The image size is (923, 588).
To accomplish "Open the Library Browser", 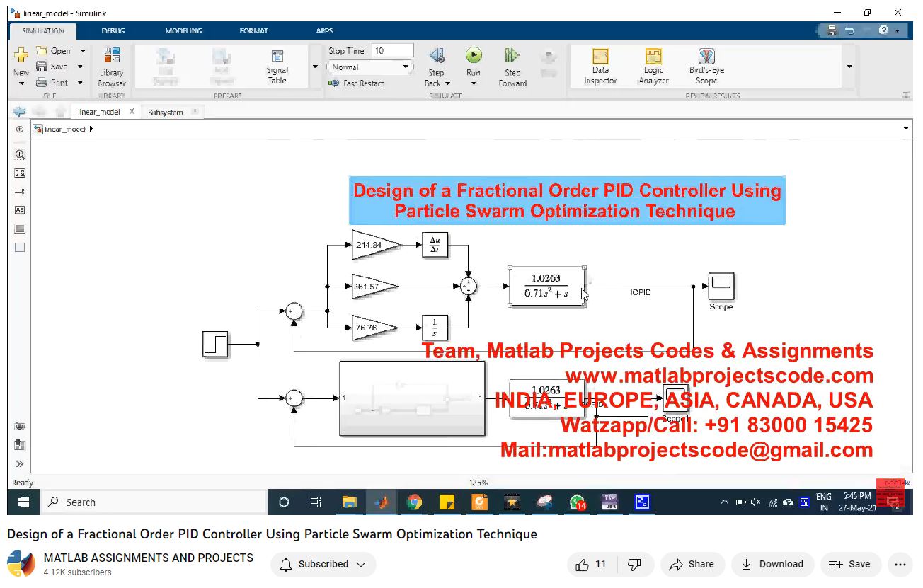I will click(x=112, y=67).
